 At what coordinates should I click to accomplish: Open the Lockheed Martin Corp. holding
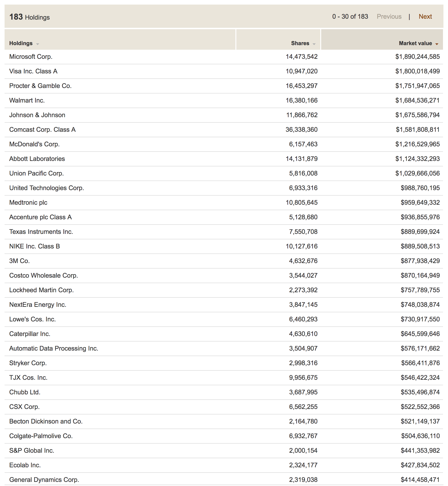[41, 290]
